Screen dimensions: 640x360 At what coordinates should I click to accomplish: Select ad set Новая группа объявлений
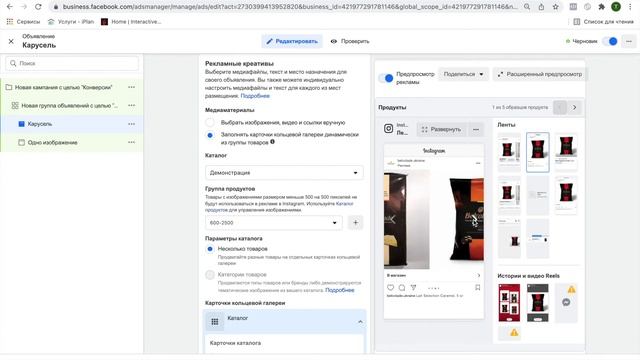[69, 106]
